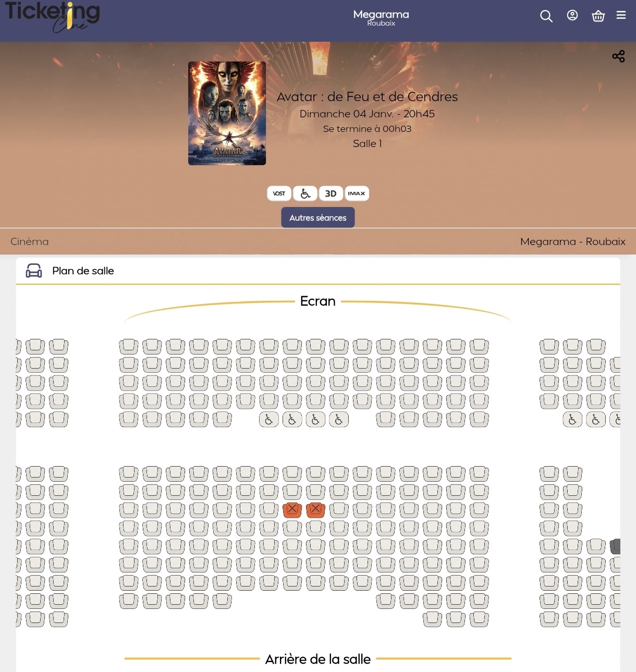Viewport: 636px width, 672px height.
Task: Open the search magnifier icon
Action: click(x=546, y=16)
